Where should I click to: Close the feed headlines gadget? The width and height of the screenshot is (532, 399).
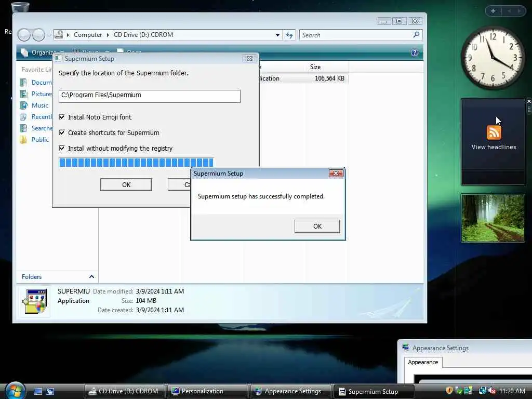coord(528,101)
